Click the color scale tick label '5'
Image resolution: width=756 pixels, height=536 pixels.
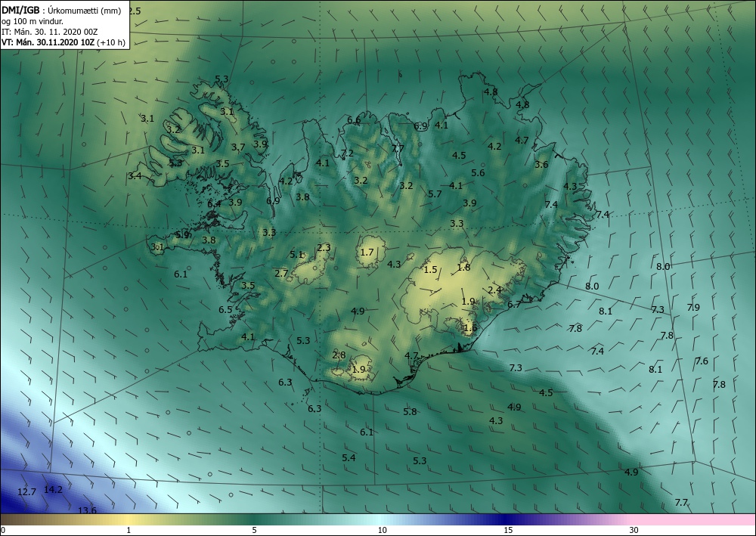pyautogui.click(x=254, y=530)
